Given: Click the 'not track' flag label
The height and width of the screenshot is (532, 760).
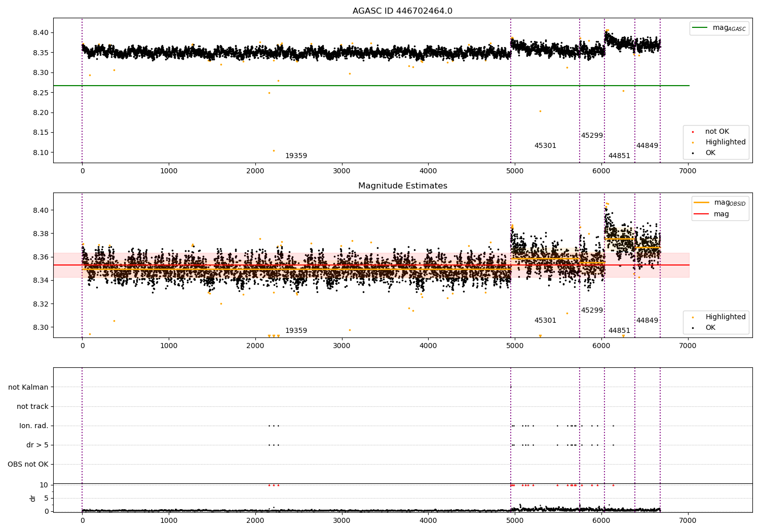Looking at the screenshot, I should coord(32,407).
